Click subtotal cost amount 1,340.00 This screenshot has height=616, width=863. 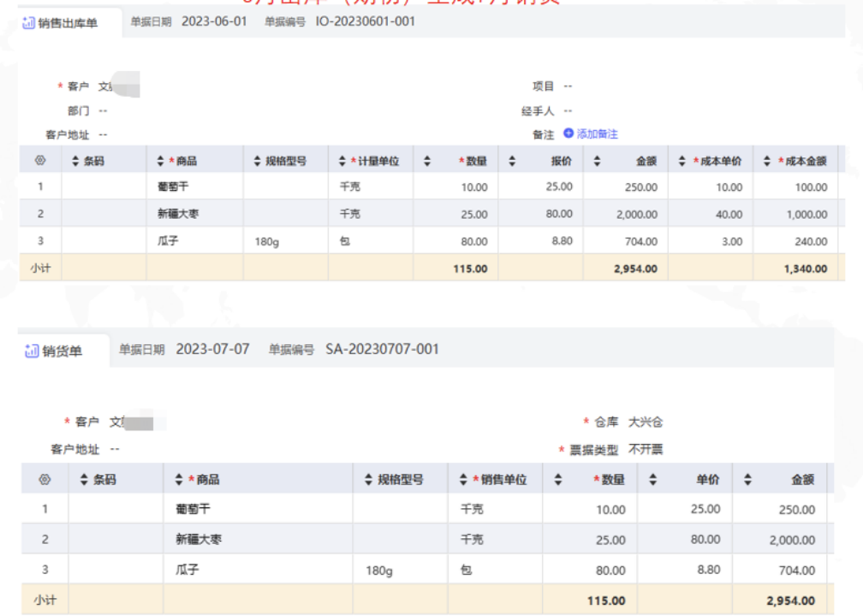[806, 269]
